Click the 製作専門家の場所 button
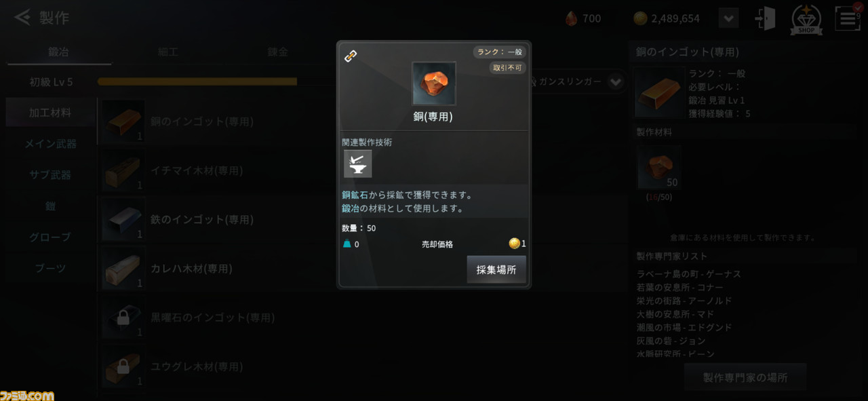868x401 pixels. pyautogui.click(x=745, y=377)
